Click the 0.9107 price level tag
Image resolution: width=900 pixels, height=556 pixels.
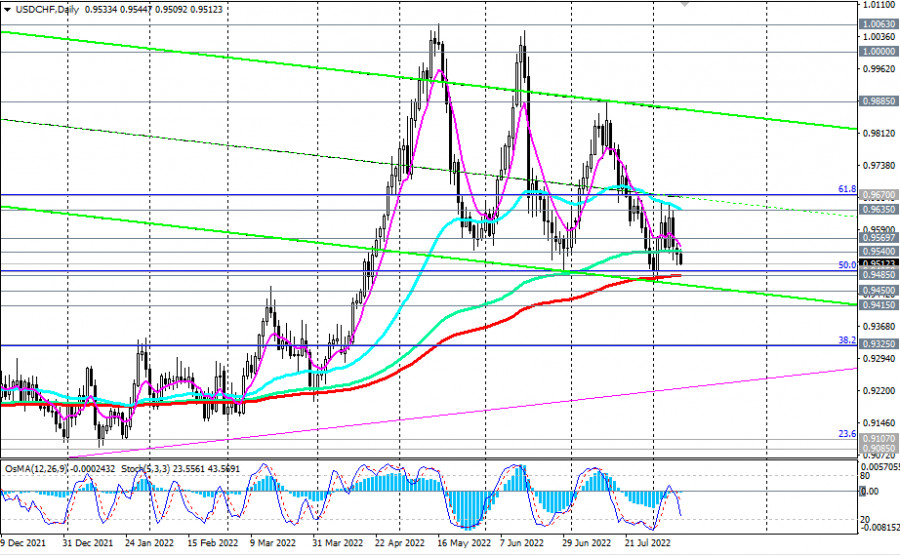coord(879,438)
